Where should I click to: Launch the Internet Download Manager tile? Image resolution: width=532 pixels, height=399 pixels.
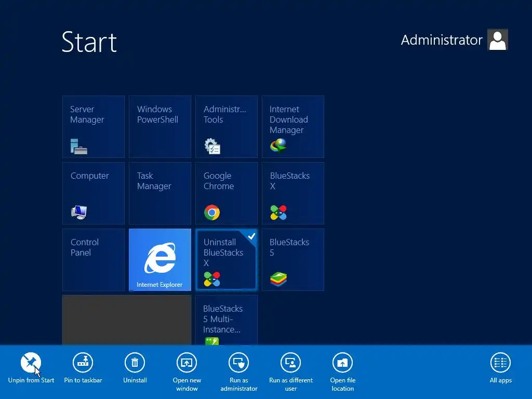[x=293, y=127]
